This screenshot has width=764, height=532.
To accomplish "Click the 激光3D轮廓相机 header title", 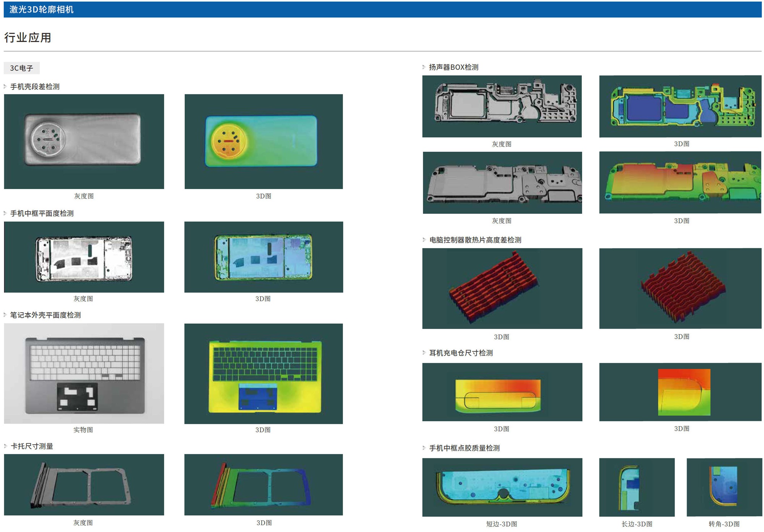I will pyautogui.click(x=41, y=10).
